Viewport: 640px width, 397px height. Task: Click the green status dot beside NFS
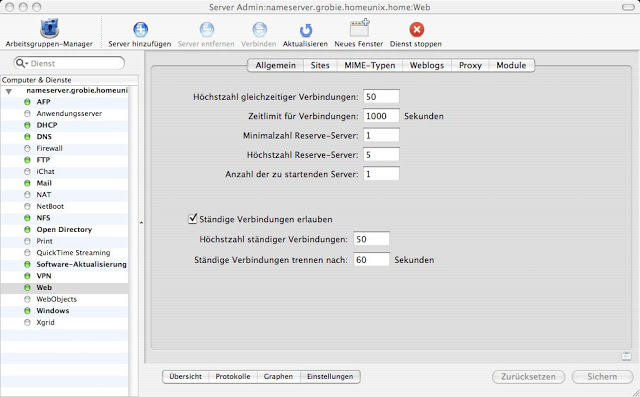(27, 218)
